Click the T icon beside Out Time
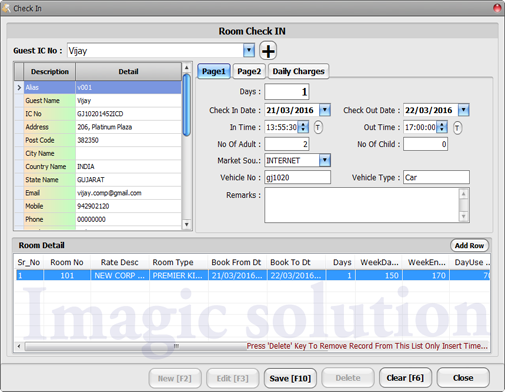Screen dimensions: 505x392 click(x=457, y=128)
